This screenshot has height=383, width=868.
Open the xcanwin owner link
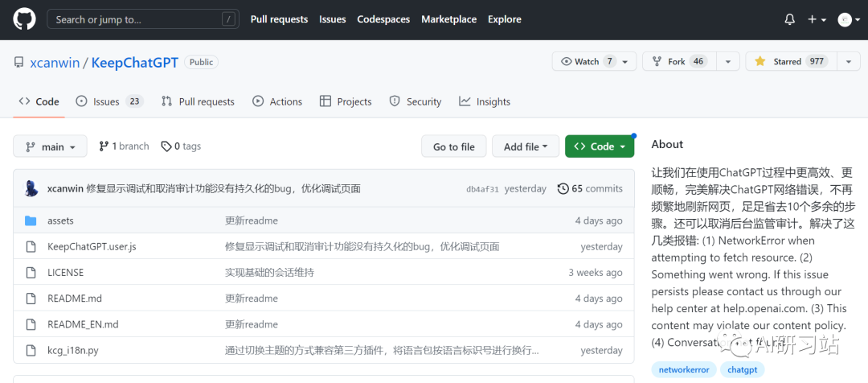pyautogui.click(x=55, y=63)
